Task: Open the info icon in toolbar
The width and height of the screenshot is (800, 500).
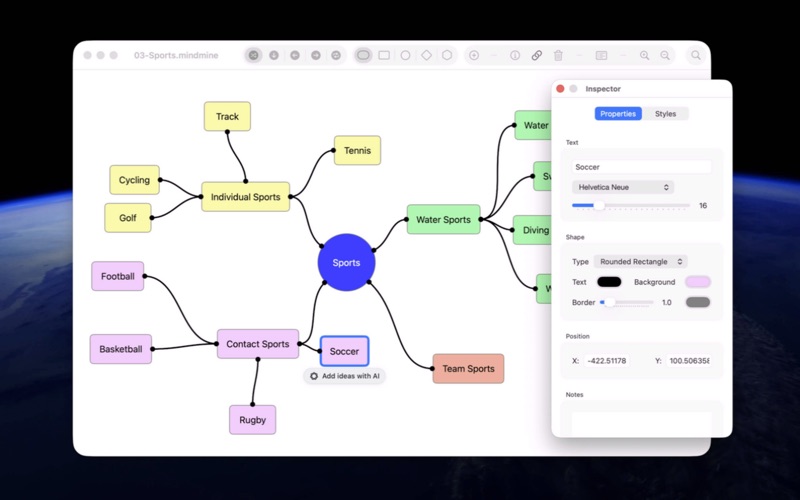Action: click(515, 55)
